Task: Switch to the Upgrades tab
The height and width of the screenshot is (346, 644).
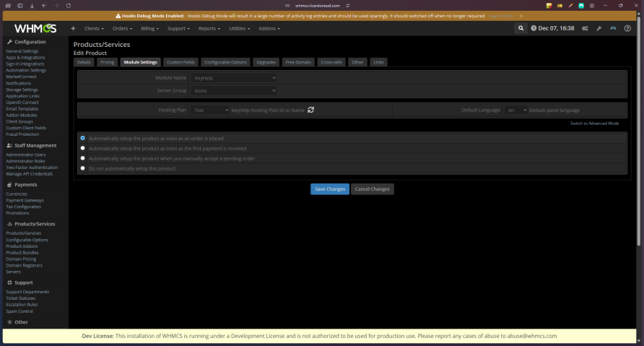Action: click(266, 62)
